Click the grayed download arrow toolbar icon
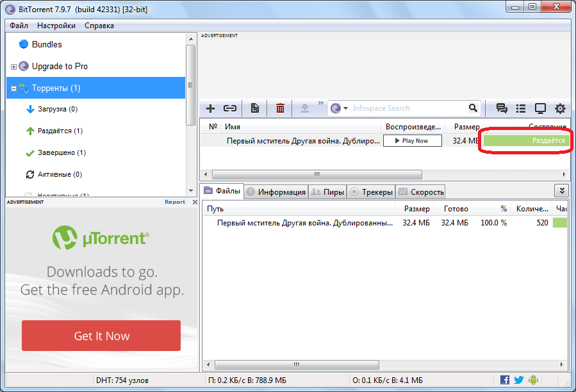 click(305, 108)
